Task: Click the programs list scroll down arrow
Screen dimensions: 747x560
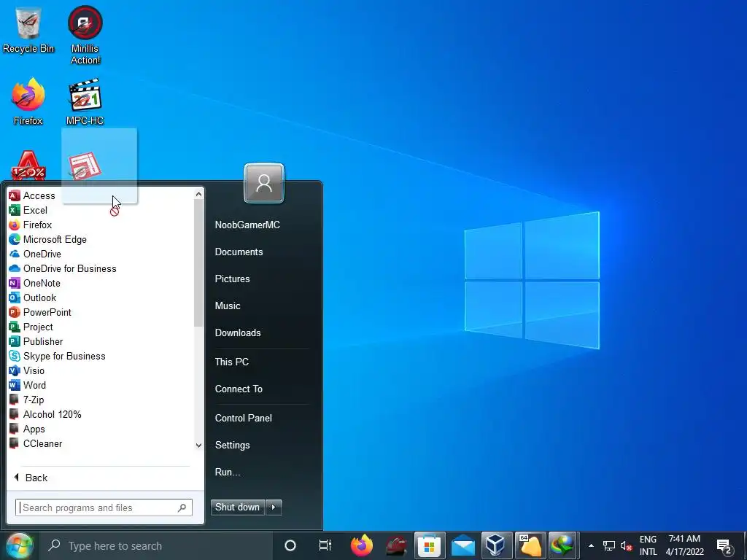Action: [x=198, y=446]
